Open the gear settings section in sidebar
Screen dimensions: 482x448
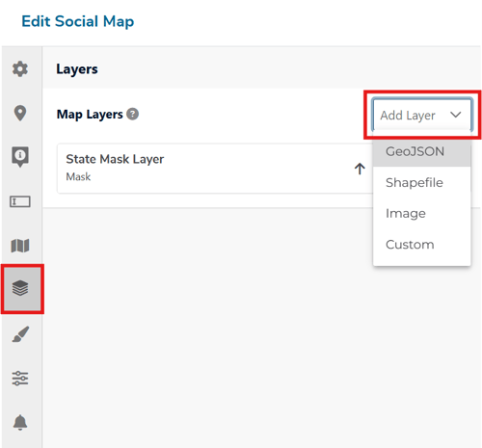coord(20,68)
